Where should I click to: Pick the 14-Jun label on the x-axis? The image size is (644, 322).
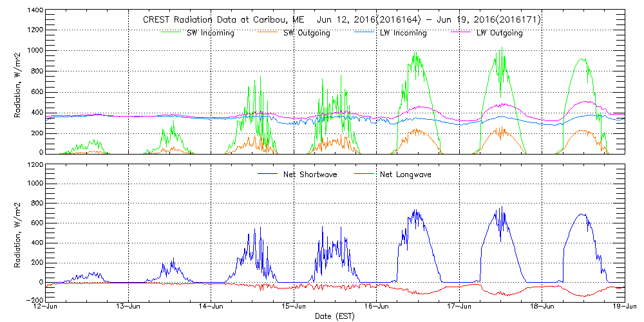211,307
